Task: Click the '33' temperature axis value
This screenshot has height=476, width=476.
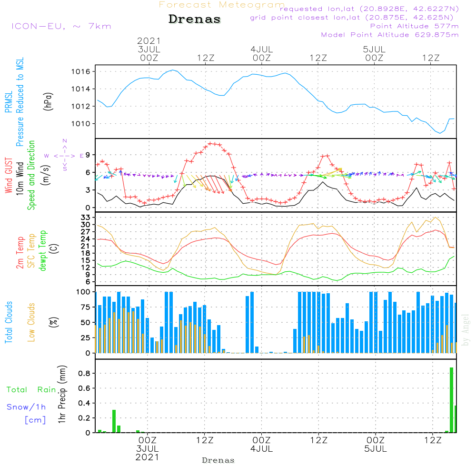Action: pos(86,218)
